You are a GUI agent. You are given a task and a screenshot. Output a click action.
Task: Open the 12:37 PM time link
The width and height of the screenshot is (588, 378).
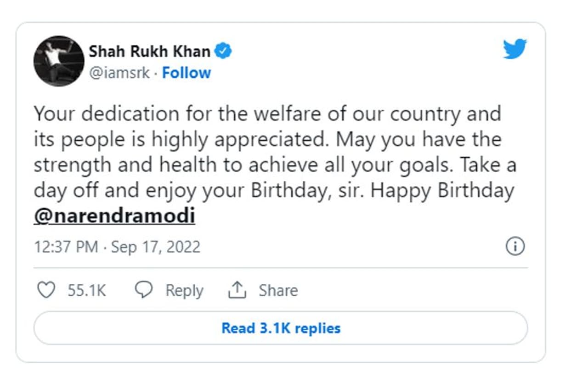(x=66, y=247)
